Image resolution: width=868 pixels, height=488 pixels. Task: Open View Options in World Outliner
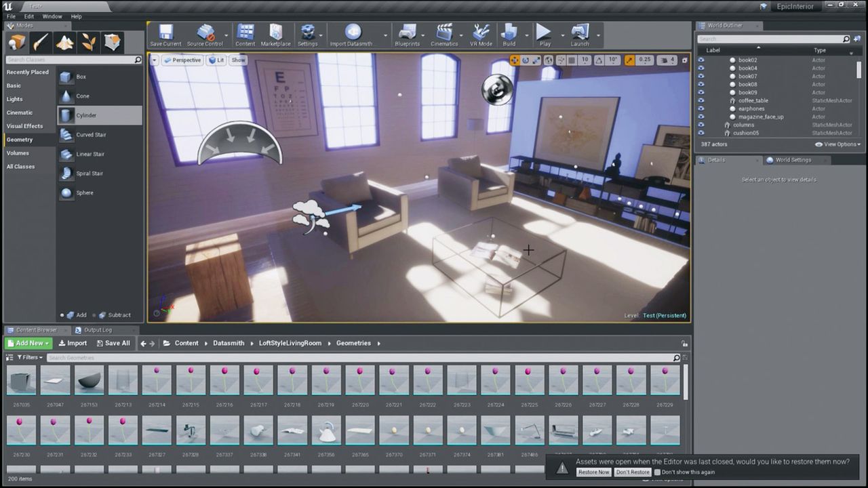coord(838,144)
